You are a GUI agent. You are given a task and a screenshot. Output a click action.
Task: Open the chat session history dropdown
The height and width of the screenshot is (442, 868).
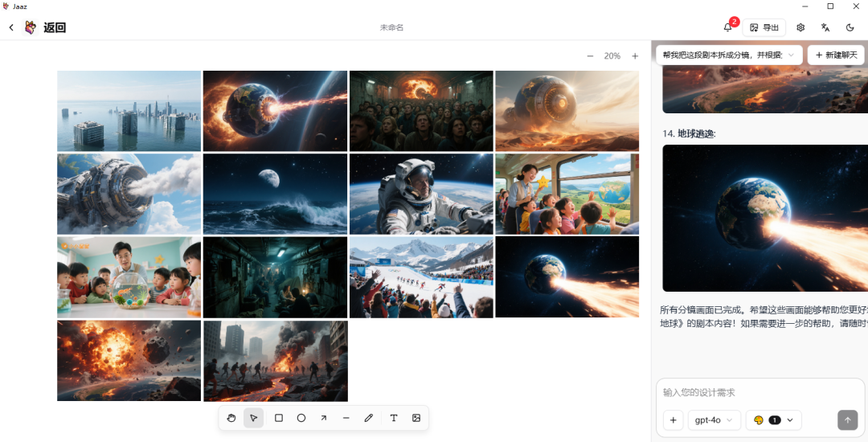click(729, 55)
